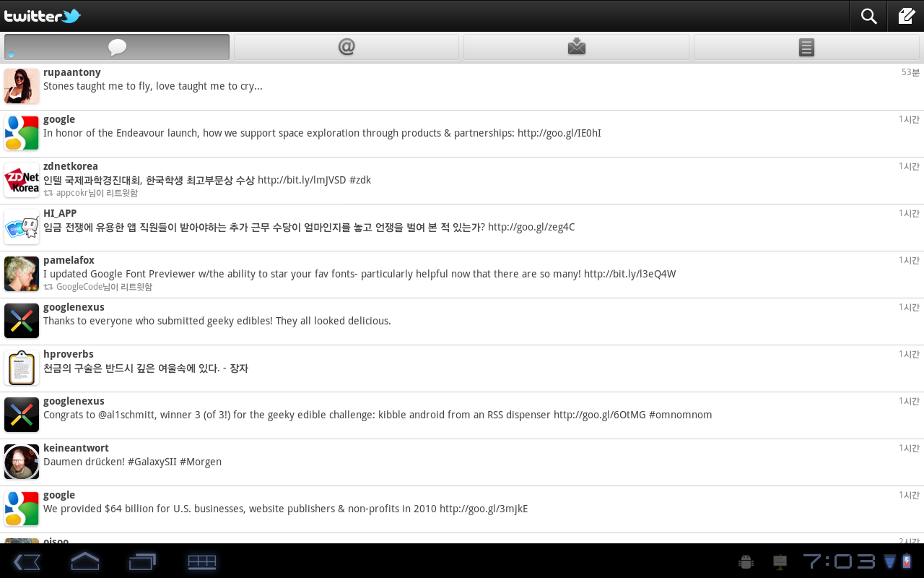
Task: Open the recent apps button
Action: coord(142,561)
